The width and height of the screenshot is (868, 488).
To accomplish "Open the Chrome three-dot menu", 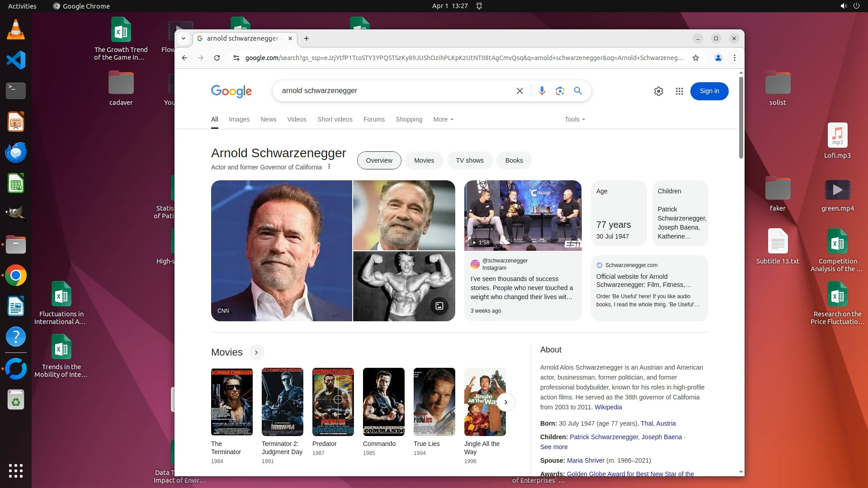I will pyautogui.click(x=735, y=58).
